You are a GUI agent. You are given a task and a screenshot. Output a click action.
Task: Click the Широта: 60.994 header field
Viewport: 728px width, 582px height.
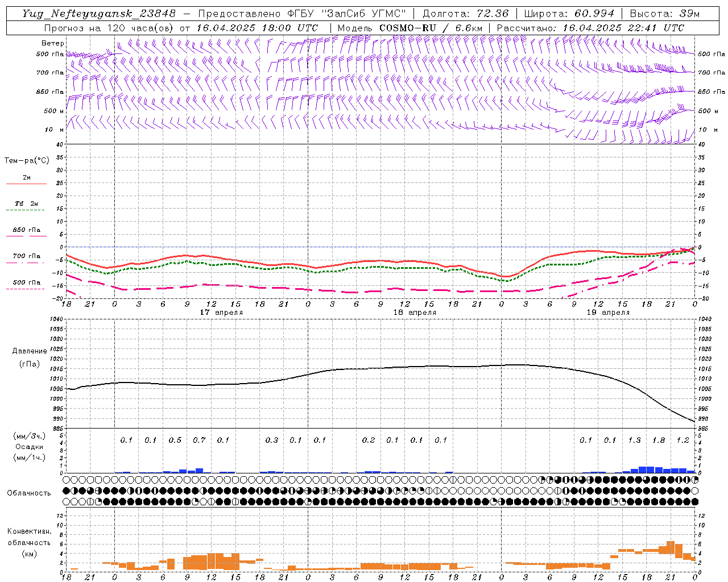click(569, 14)
